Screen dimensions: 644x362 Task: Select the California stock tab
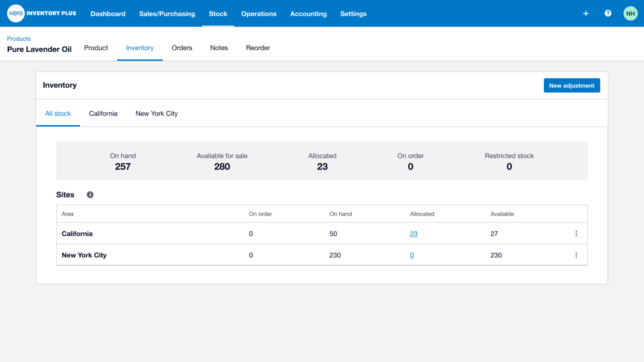click(x=103, y=113)
